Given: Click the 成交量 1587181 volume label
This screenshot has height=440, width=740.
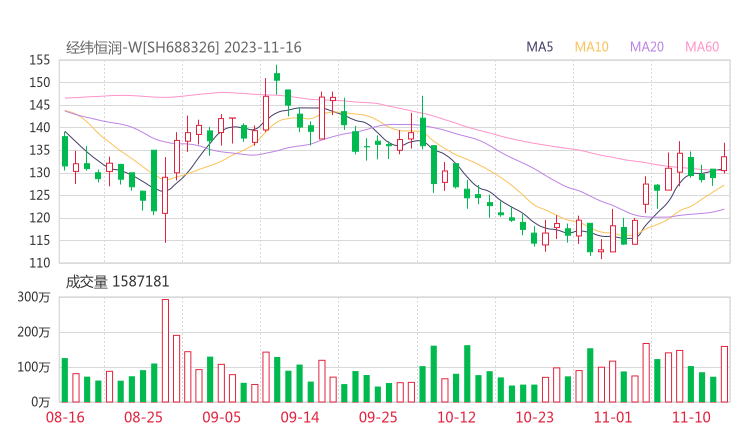Looking at the screenshot, I should point(117,282).
